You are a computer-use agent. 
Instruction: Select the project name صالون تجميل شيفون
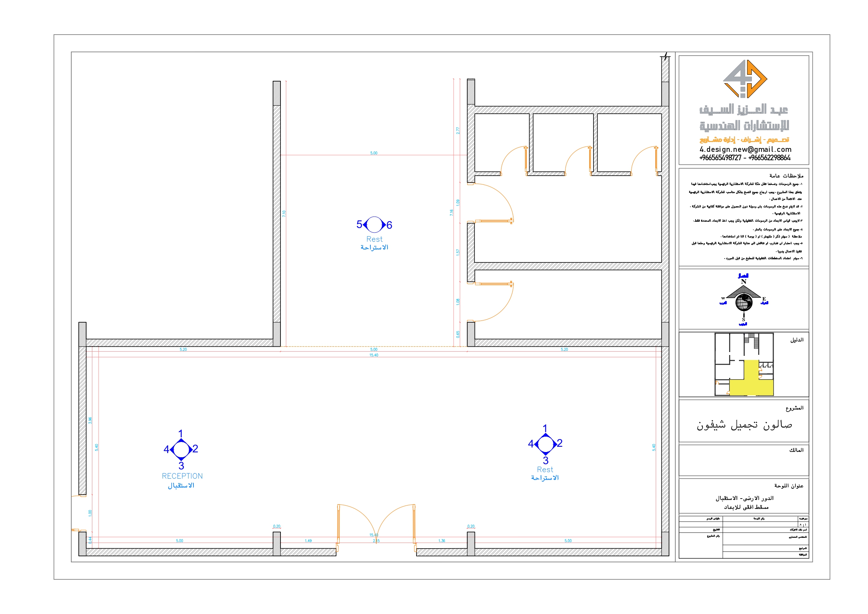point(745,425)
